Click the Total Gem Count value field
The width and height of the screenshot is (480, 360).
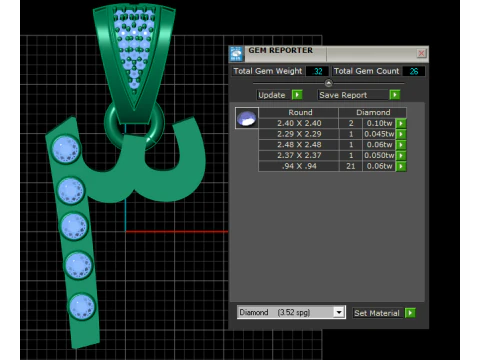pos(414,71)
